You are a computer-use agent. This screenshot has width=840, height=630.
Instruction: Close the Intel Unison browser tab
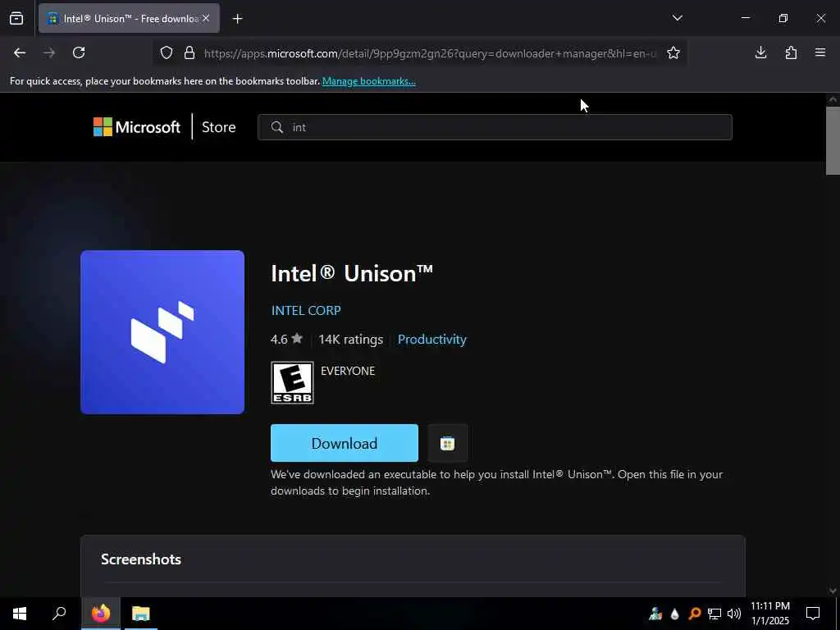coord(206,18)
